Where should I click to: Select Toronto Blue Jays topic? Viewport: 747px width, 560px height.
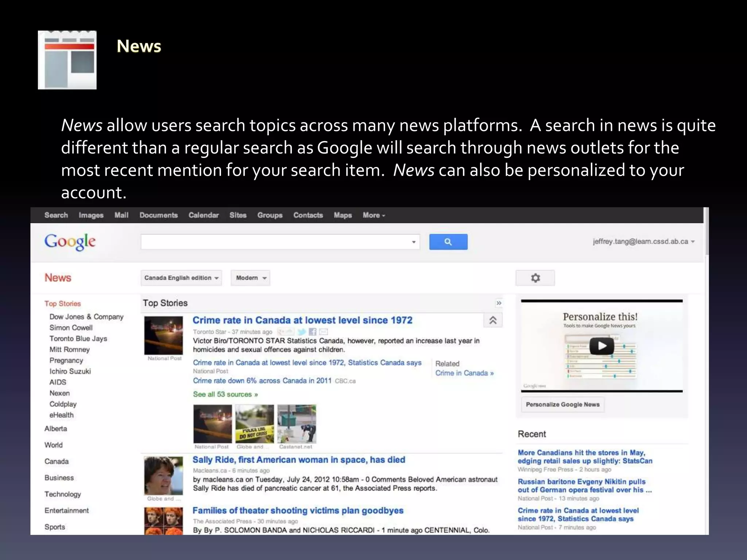(78, 339)
